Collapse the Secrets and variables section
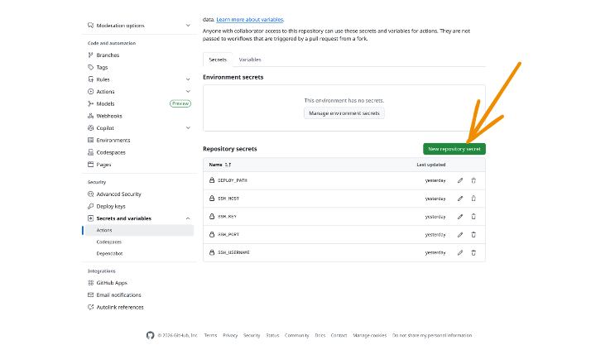The width and height of the screenshot is (615, 364). coord(188,218)
